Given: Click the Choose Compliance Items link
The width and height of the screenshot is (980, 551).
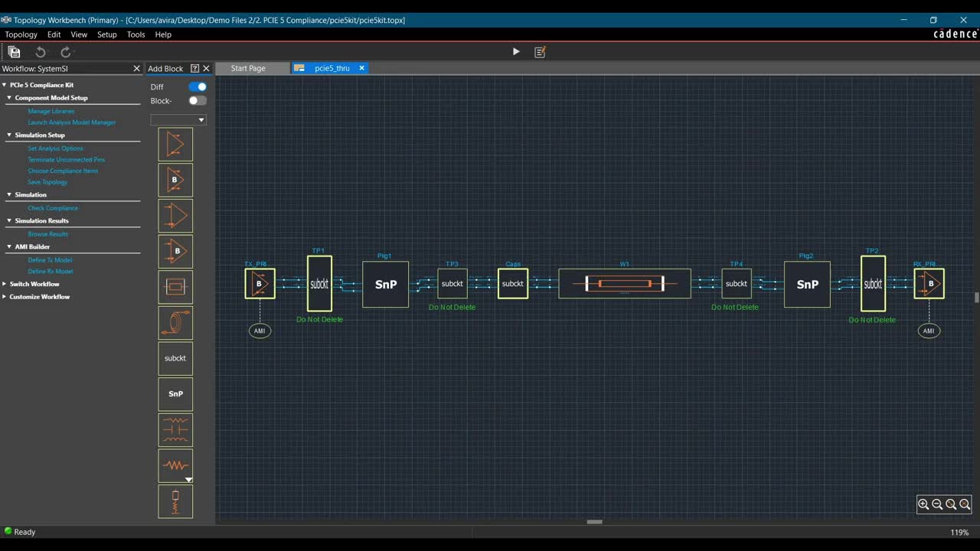Looking at the screenshot, I should tap(63, 171).
